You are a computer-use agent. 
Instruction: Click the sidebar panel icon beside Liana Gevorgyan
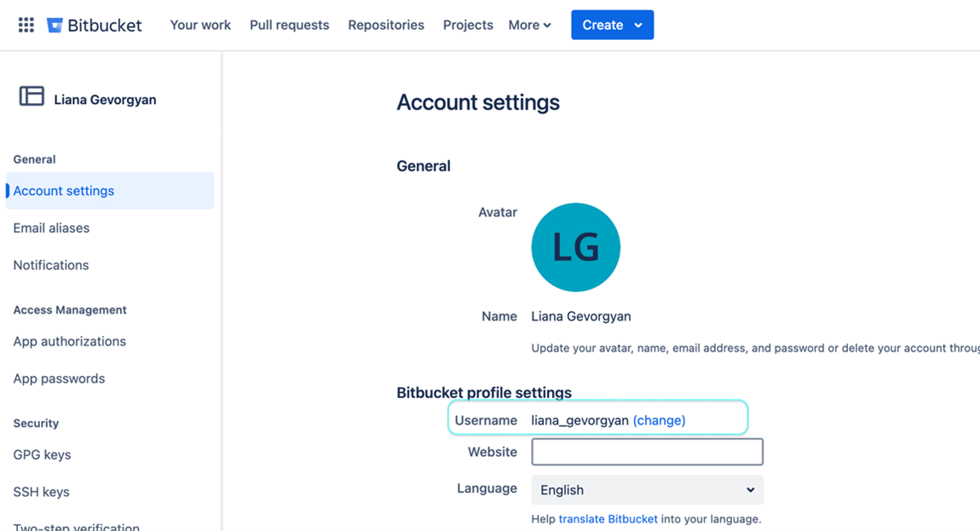pos(32,96)
